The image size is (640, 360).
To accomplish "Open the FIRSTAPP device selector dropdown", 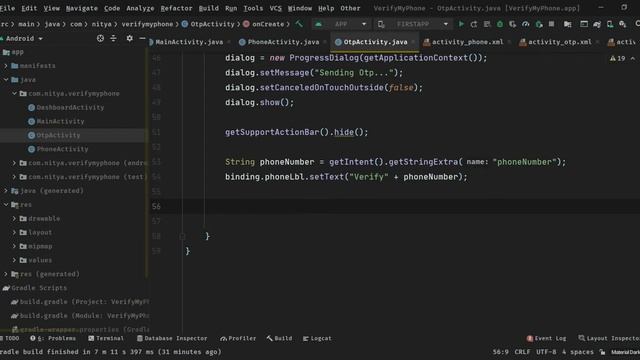I will 413,24.
